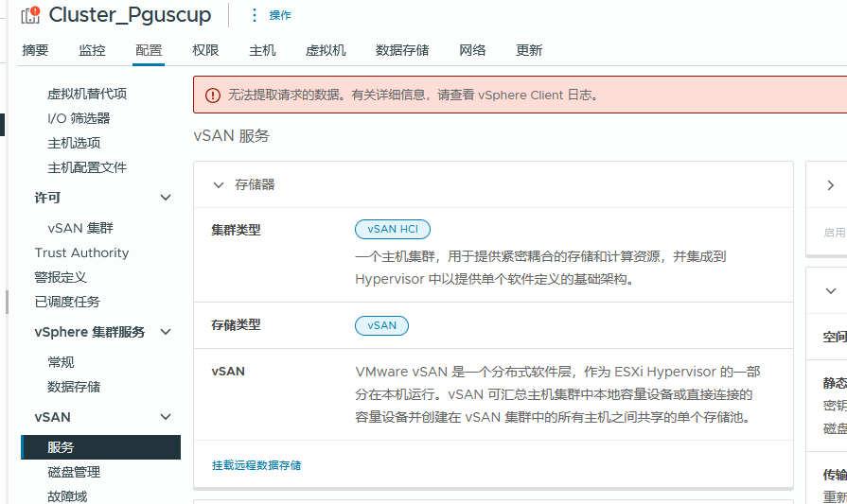
Task: Open 主机配置文件 in sidebar
Action: point(87,167)
